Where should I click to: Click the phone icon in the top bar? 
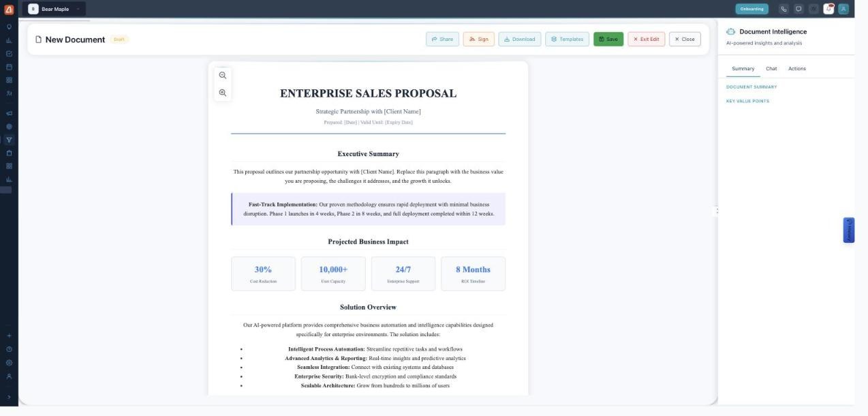(784, 9)
